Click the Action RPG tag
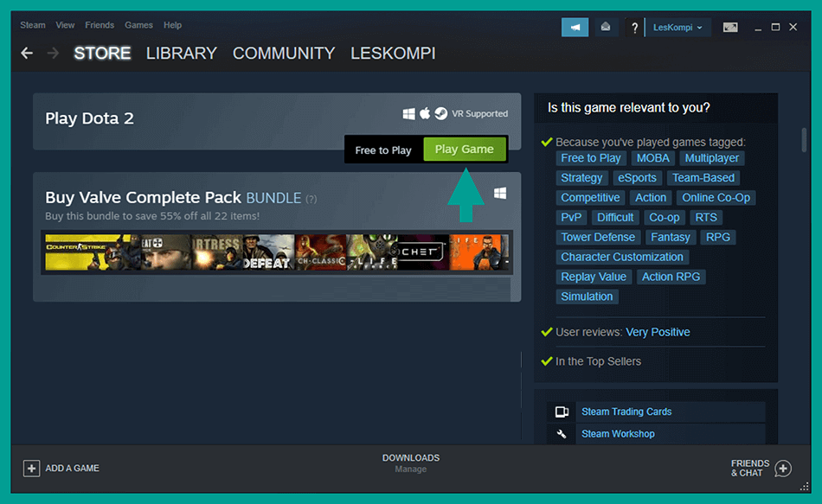The image size is (822, 504). tap(671, 277)
